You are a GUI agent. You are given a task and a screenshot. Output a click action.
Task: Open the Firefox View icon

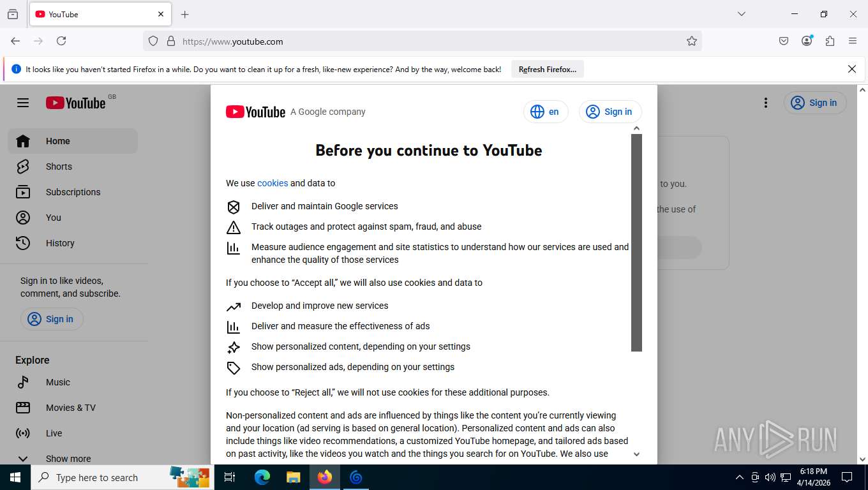coord(13,14)
